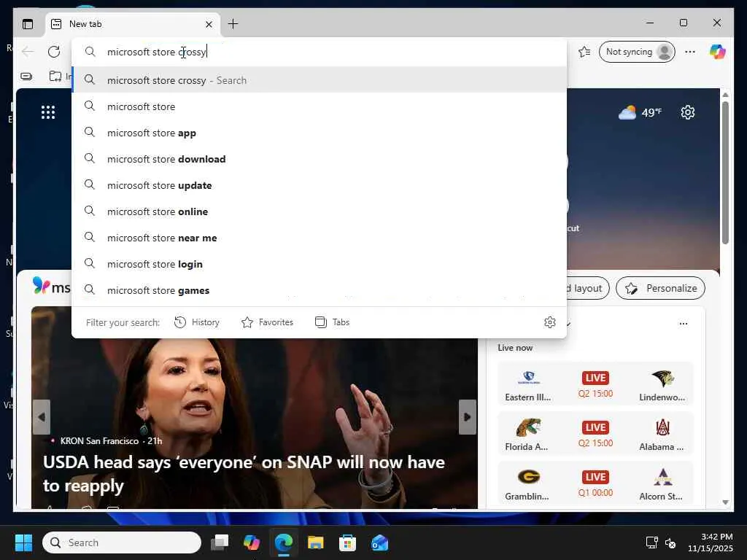This screenshot has width=747, height=560.
Task: Open Edge Settings and more menu
Action: (690, 52)
